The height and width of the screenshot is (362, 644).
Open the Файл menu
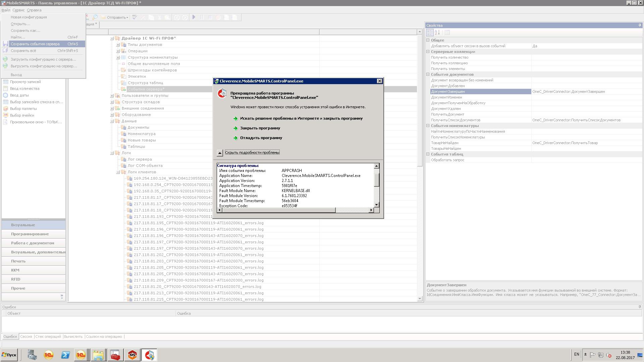6,10
